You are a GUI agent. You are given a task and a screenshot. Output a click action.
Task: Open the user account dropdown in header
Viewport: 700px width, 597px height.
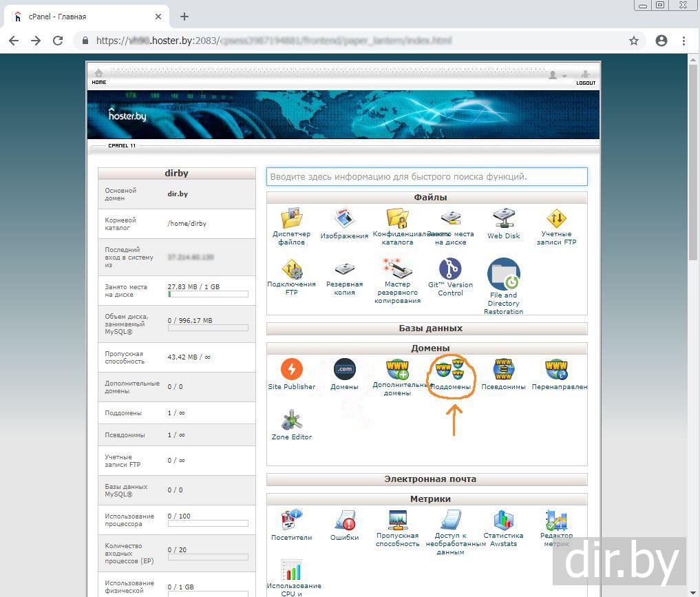click(557, 75)
